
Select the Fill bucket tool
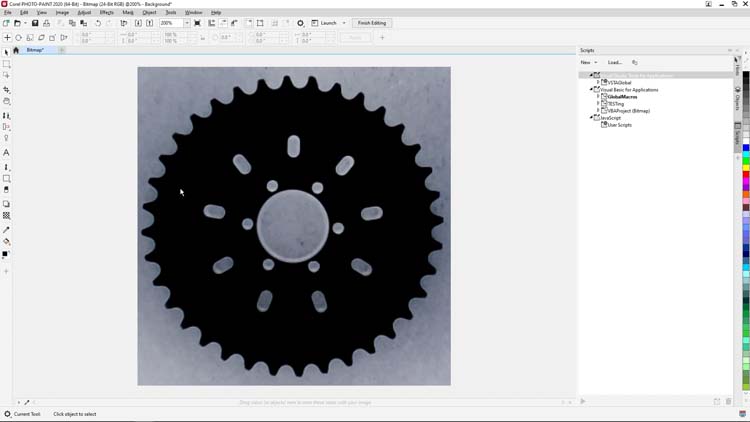6,242
